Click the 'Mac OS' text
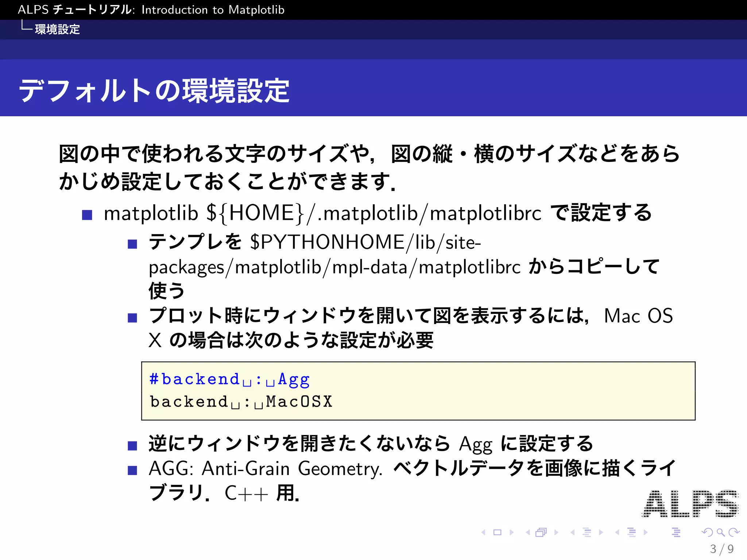This screenshot has height=560, width=747. click(x=638, y=316)
